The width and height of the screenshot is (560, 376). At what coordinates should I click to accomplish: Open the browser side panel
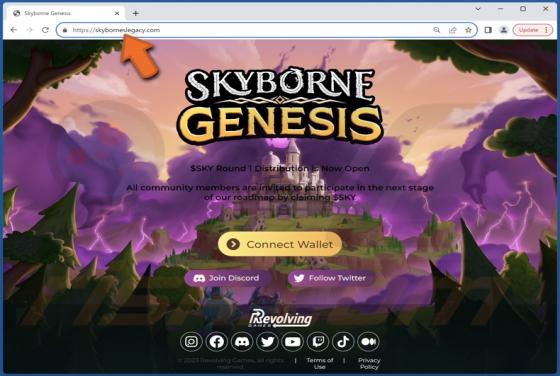click(488, 30)
